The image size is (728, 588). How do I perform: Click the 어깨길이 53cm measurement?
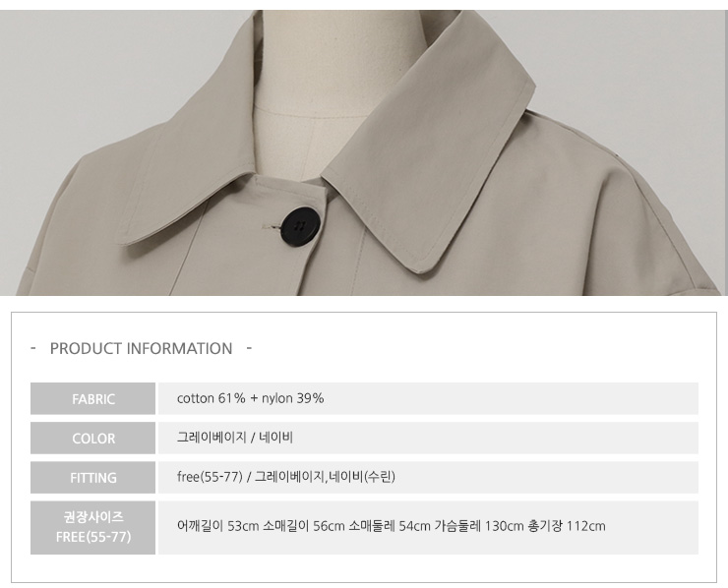tap(217, 526)
